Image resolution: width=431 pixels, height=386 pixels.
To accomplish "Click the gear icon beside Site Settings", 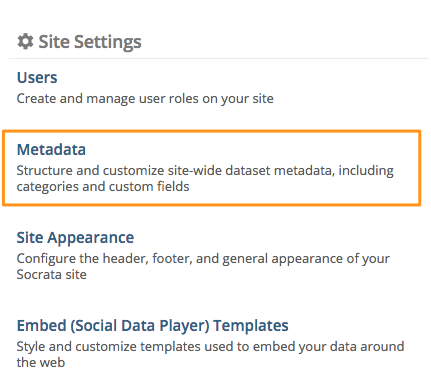I will coord(25,42).
